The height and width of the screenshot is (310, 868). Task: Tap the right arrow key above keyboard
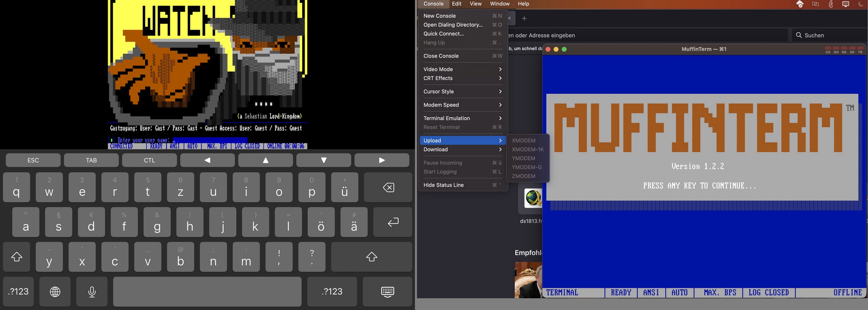tap(382, 160)
